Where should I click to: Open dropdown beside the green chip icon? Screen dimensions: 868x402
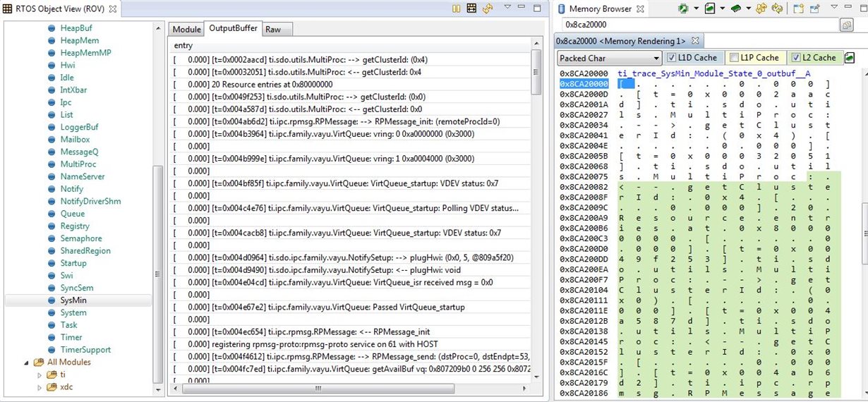[695, 8]
